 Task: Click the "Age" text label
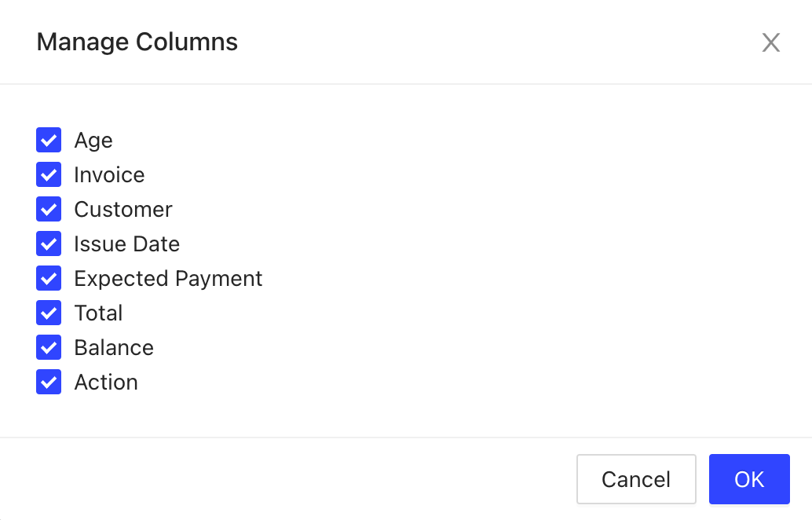click(x=93, y=141)
